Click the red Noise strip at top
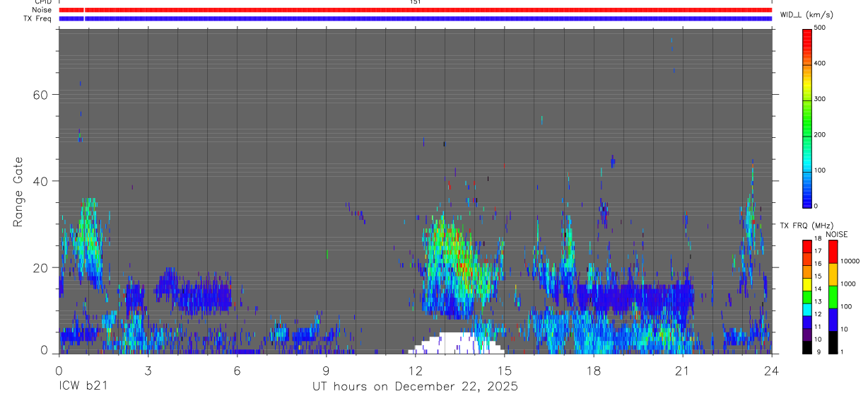This screenshot has width=868, height=401. tap(416, 10)
